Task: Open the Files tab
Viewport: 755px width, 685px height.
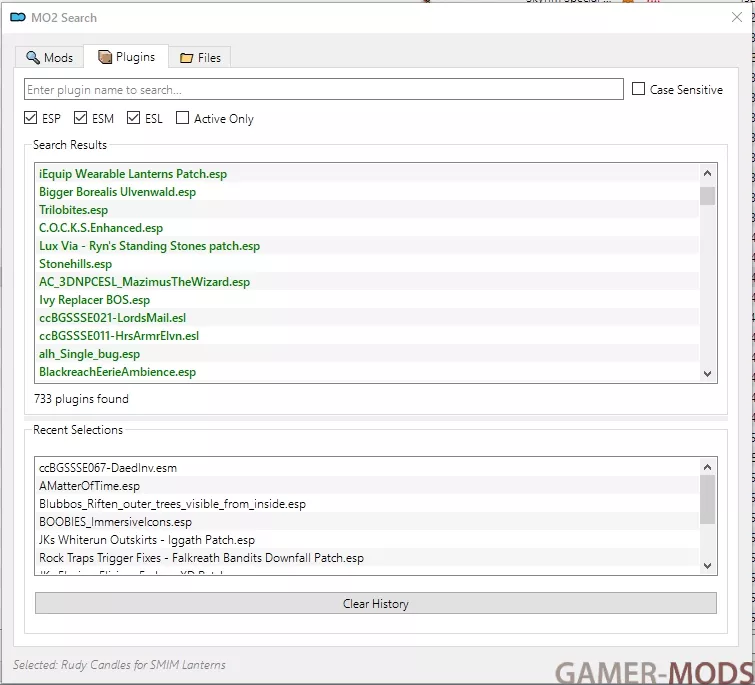Action: click(199, 58)
